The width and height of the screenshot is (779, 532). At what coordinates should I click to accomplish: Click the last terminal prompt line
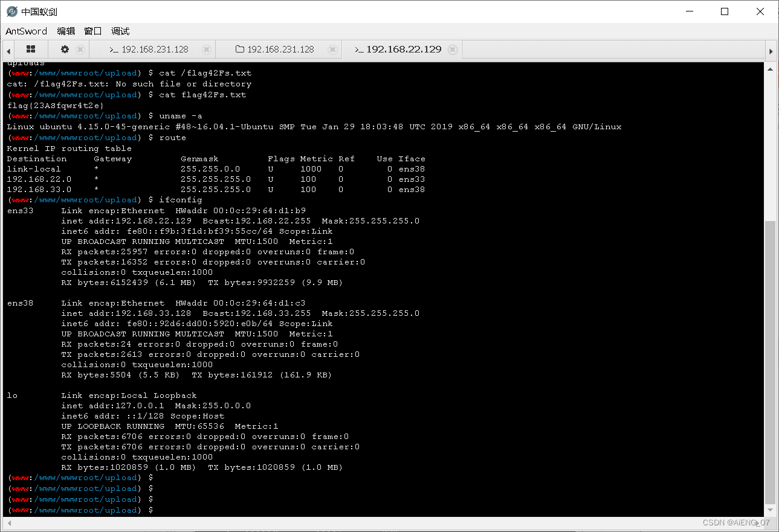80,510
